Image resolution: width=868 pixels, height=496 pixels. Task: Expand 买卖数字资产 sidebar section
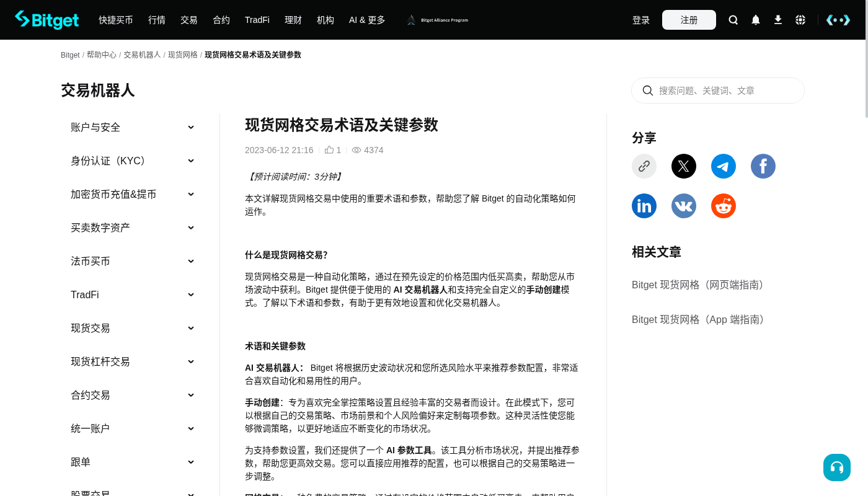[x=133, y=228]
